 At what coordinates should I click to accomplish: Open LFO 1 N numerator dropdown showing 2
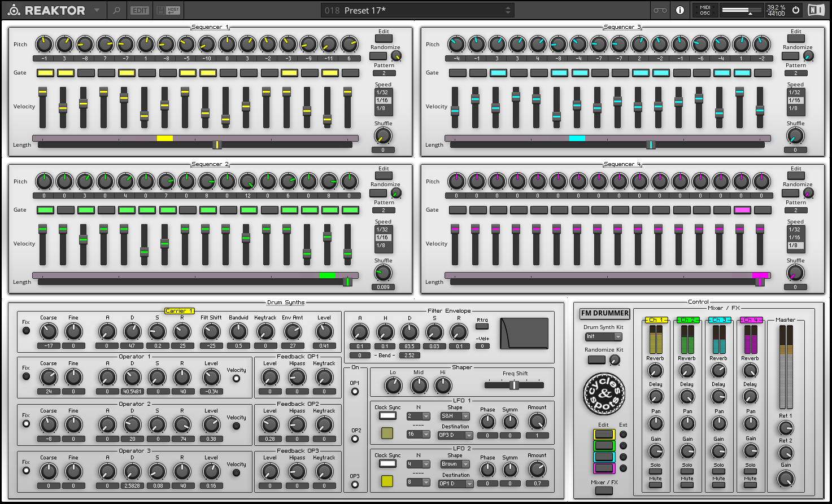coord(419,416)
